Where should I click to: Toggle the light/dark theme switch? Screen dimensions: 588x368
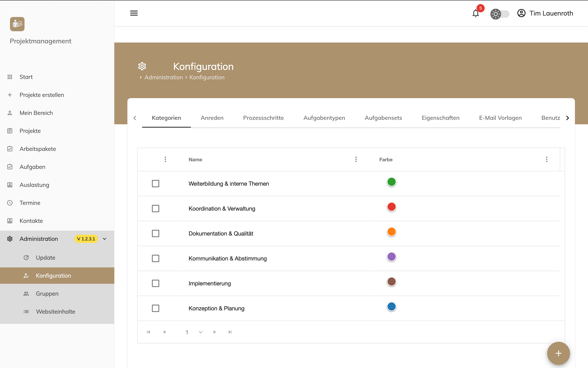click(500, 14)
